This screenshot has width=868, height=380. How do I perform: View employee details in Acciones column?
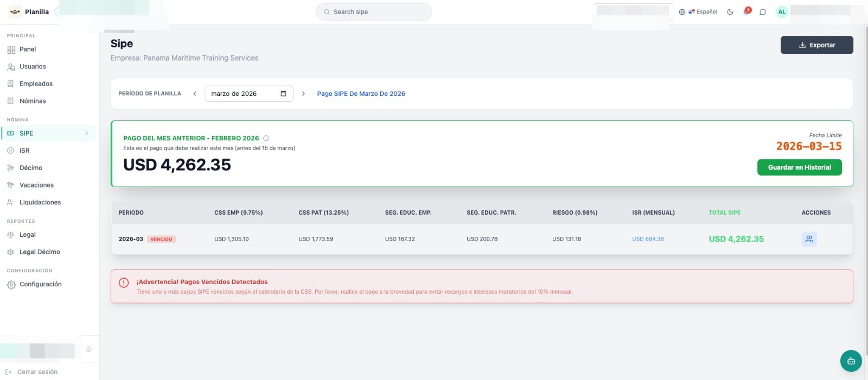809,239
